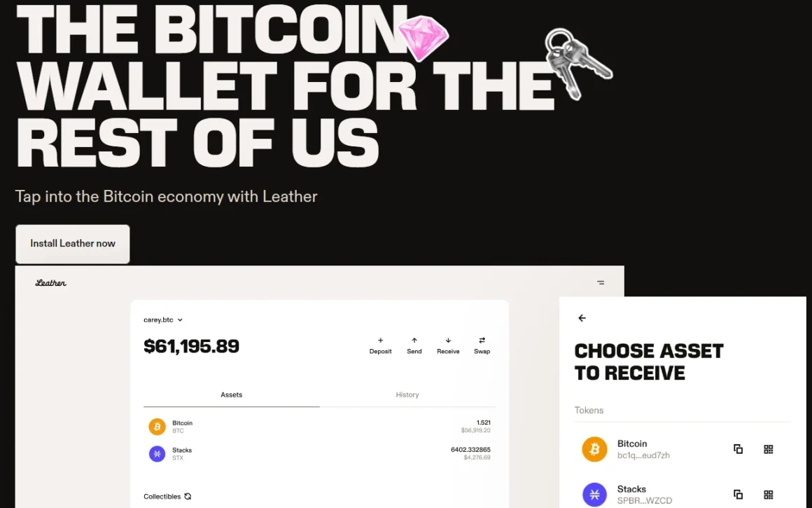Screen dimensions: 812x508
Task: Click the Deposit plus icon
Action: coord(380,341)
